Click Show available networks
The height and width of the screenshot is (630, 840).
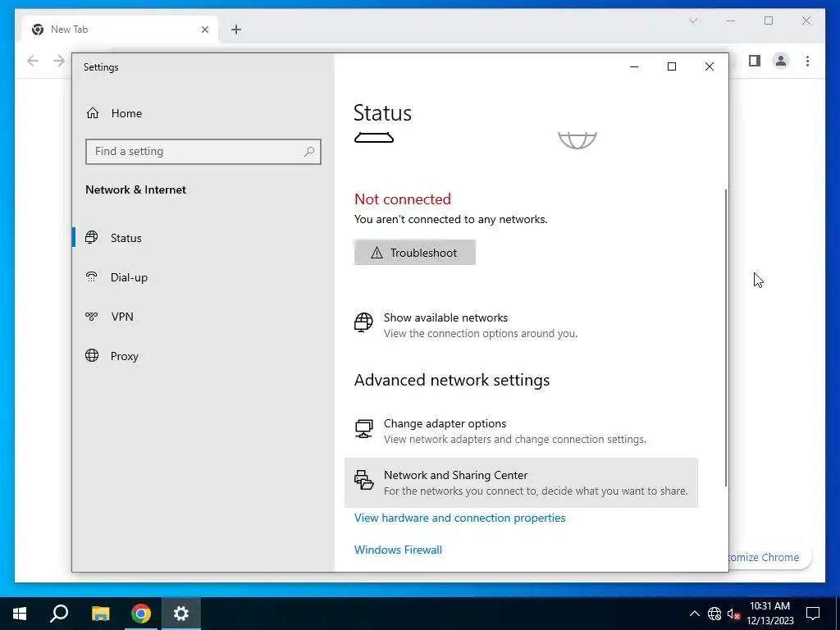pyautogui.click(x=521, y=325)
